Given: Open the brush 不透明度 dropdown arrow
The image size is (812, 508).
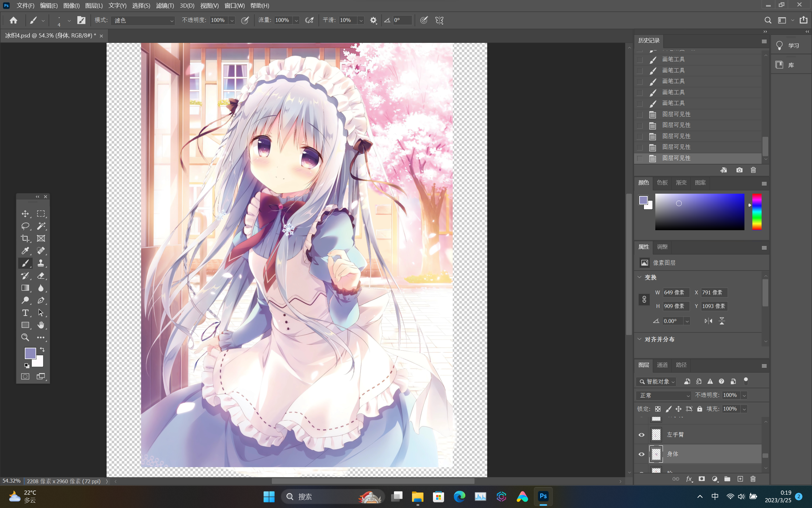Looking at the screenshot, I should pos(232,21).
